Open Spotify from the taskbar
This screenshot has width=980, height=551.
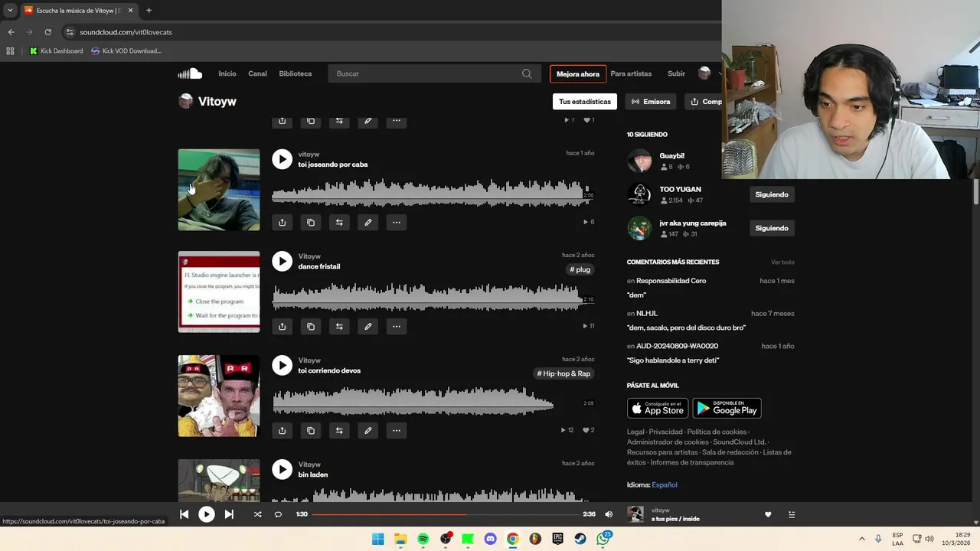pos(423,539)
